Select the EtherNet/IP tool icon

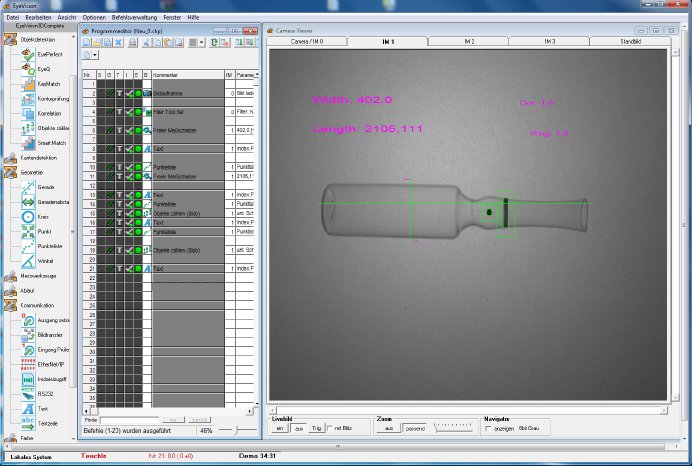[28, 365]
